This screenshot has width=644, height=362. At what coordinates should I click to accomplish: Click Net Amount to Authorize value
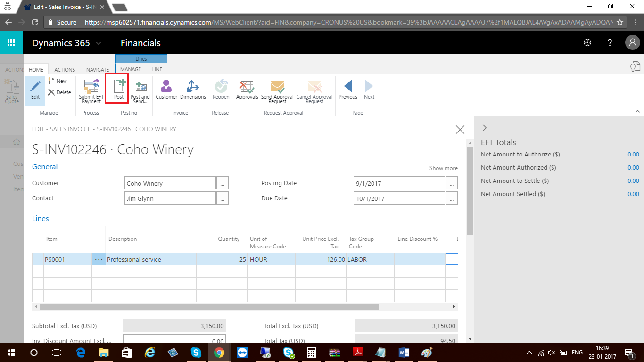click(633, 155)
